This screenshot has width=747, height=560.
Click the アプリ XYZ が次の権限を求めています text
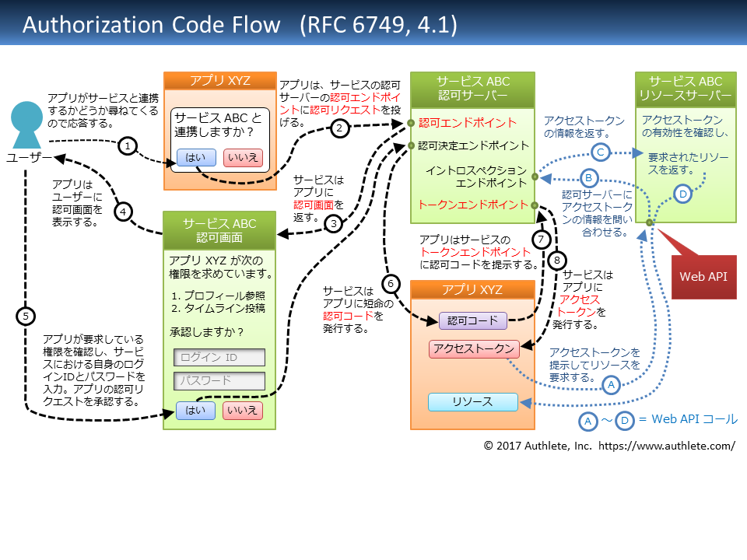pos(220,267)
